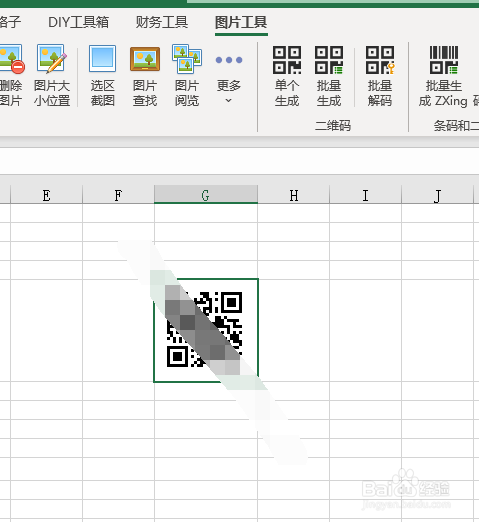This screenshot has width=479, height=522.
Task: Open 图片大小位置 picture size tool
Action: (52, 75)
